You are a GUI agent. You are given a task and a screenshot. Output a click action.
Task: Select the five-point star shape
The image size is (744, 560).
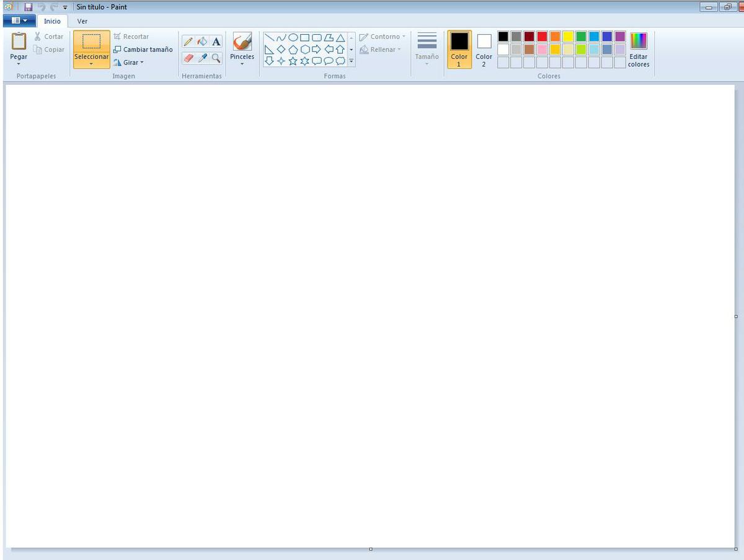(x=293, y=61)
